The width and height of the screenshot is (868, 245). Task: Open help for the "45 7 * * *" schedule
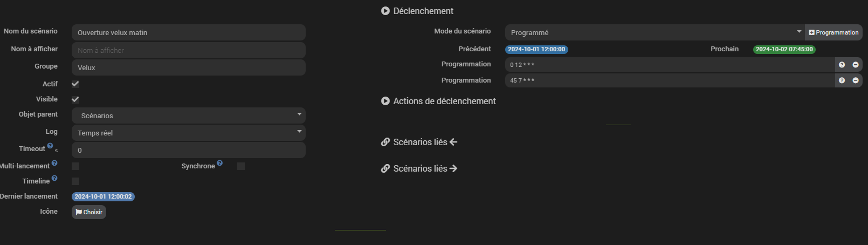point(842,80)
